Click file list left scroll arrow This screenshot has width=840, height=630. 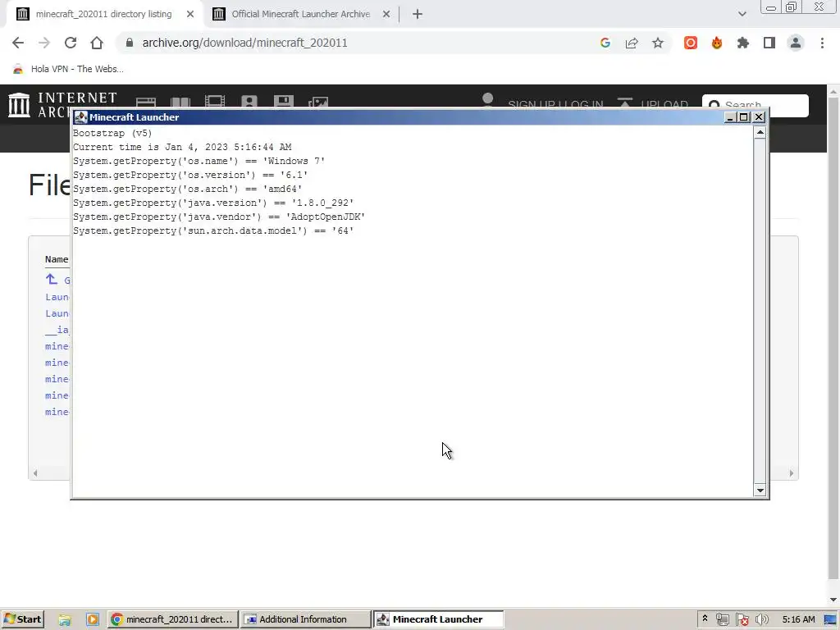(35, 473)
